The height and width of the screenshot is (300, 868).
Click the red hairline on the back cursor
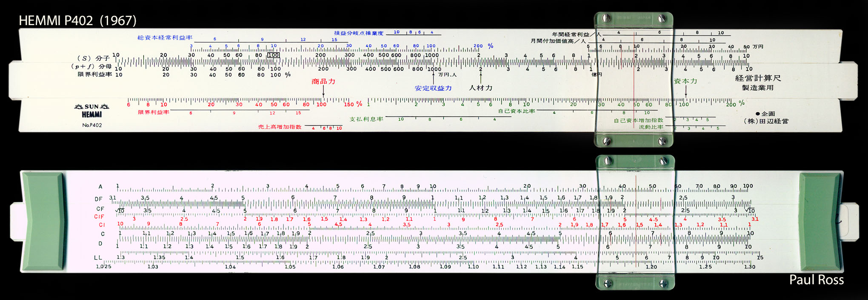636,220
